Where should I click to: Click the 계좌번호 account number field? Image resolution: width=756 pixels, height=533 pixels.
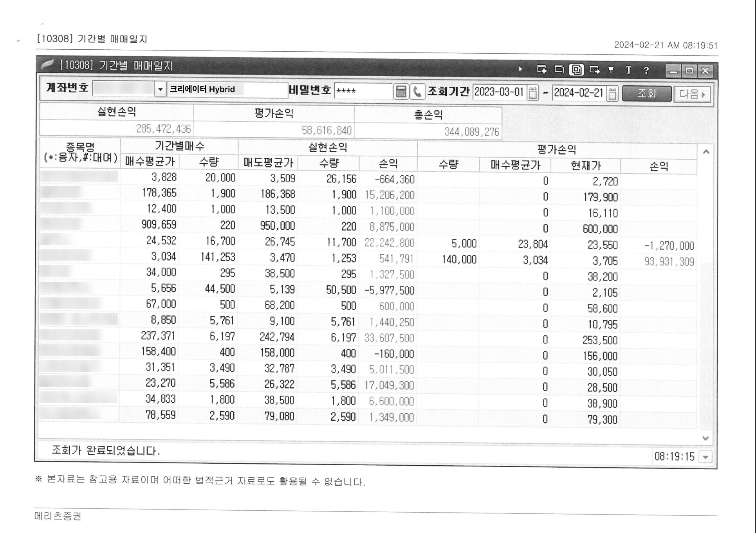124,89
